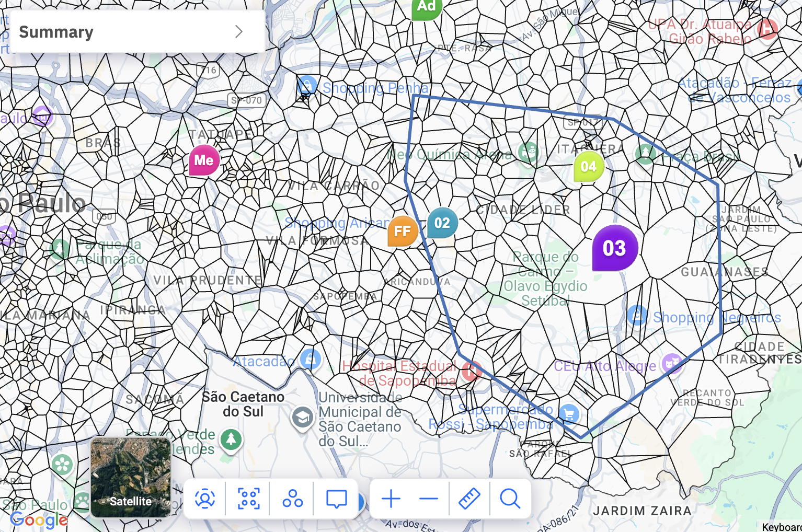Select the orange FF map marker
Image resolution: width=802 pixels, height=532 pixels.
[x=403, y=231]
